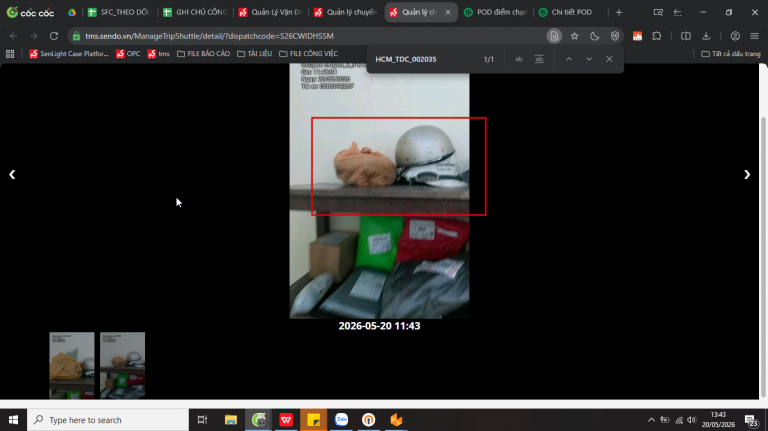Open the Windows Start menu
768x431 pixels.
13,420
